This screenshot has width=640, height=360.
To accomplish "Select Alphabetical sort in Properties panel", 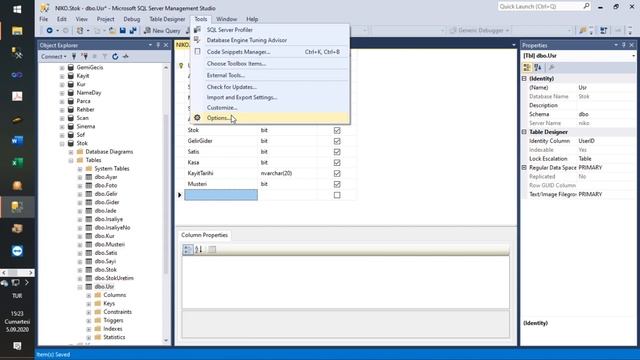I will pos(538,68).
